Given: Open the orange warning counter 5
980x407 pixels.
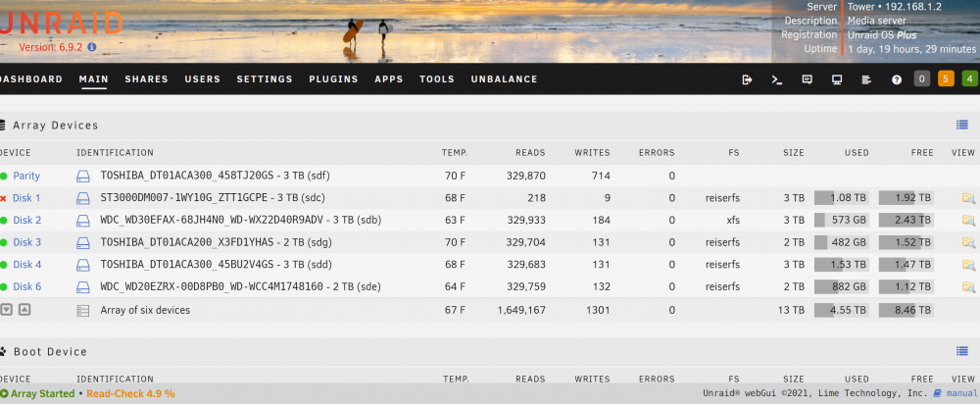Looking at the screenshot, I should tap(946, 78).
